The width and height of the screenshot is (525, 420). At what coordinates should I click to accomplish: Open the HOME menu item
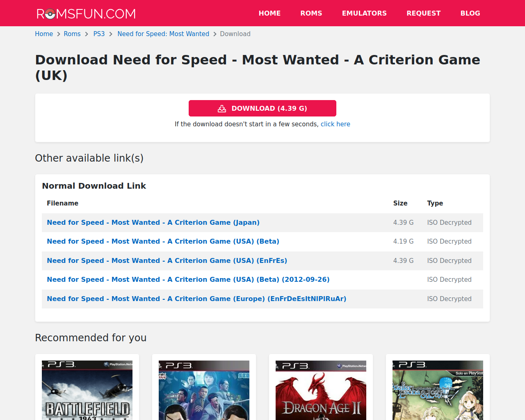tap(269, 13)
